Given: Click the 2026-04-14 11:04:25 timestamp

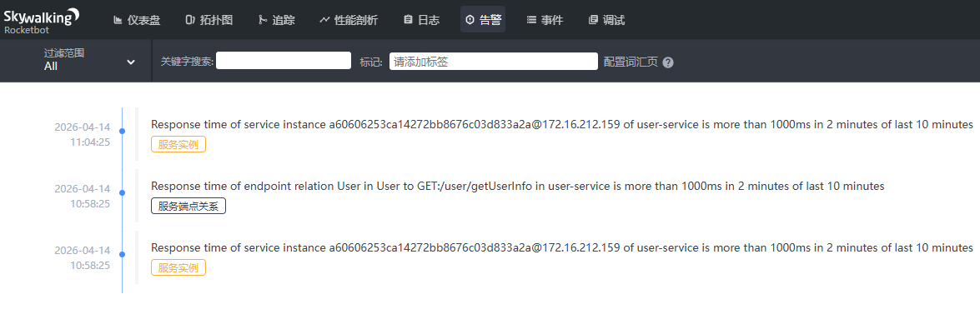Looking at the screenshot, I should point(82,134).
